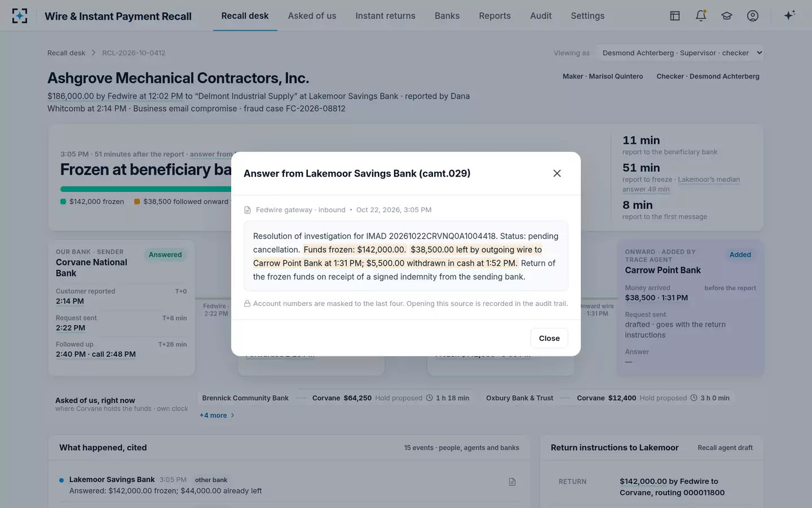812x508 pixels.
Task: Click the highlighted Funds frozen: $142,000.00 text
Action: 355,249
